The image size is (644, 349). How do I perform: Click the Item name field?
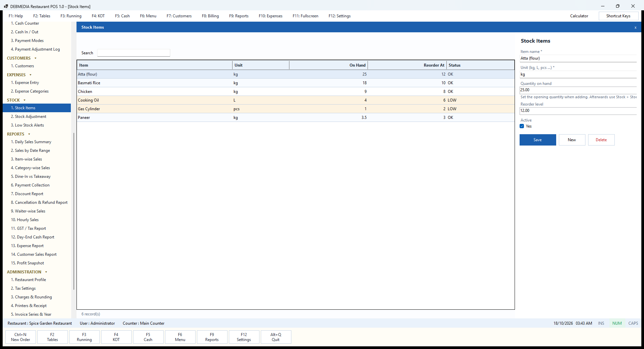[578, 58]
